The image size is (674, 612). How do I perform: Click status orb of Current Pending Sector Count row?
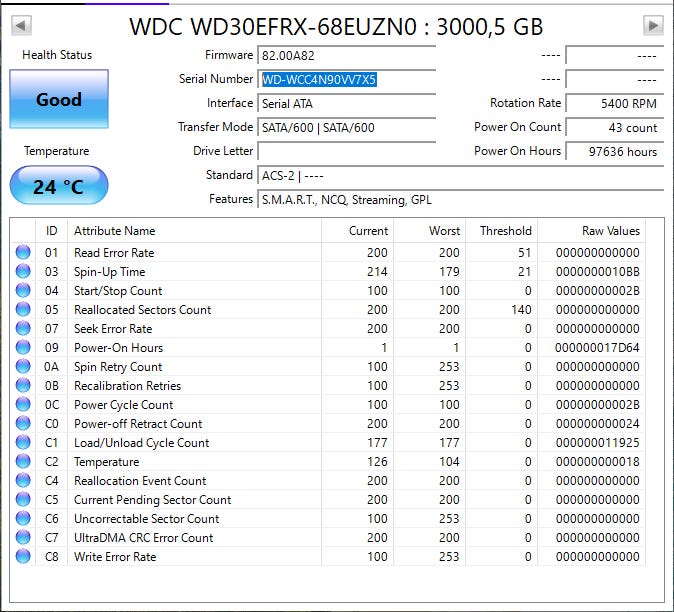coord(23,499)
